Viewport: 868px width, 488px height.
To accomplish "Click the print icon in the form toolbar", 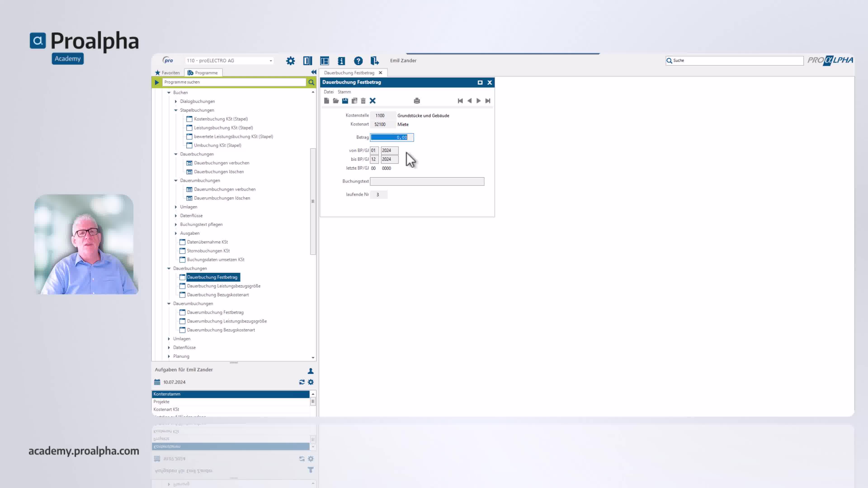I will 417,101.
